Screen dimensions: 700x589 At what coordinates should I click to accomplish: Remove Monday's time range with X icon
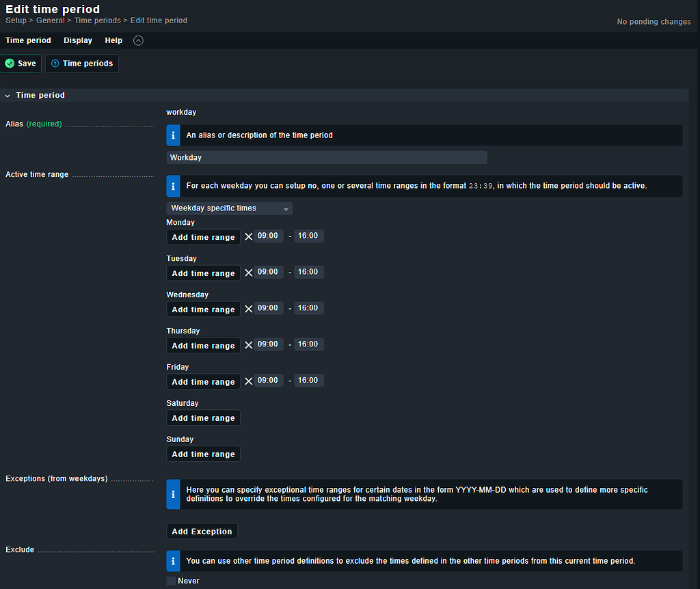coord(249,236)
